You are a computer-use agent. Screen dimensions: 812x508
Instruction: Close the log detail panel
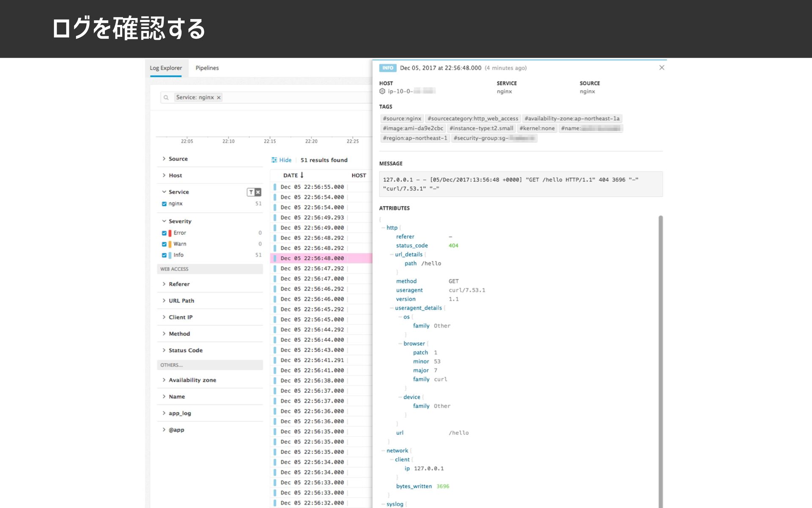pyautogui.click(x=661, y=68)
